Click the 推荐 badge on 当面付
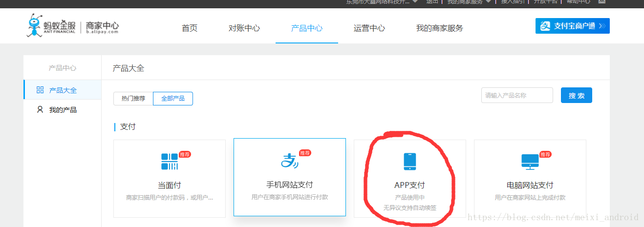The width and height of the screenshot is (644, 227). pyautogui.click(x=185, y=154)
